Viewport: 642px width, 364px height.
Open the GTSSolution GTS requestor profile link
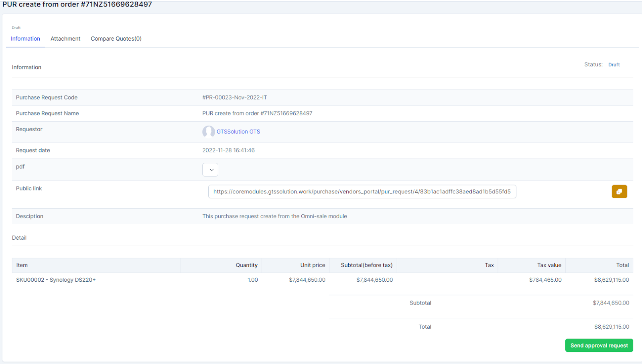pyautogui.click(x=238, y=132)
